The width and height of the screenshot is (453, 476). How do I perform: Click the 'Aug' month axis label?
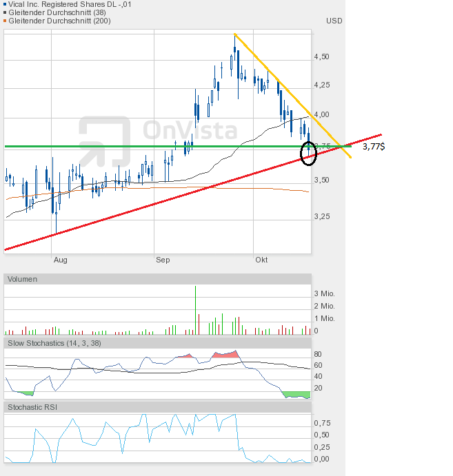pos(61,260)
